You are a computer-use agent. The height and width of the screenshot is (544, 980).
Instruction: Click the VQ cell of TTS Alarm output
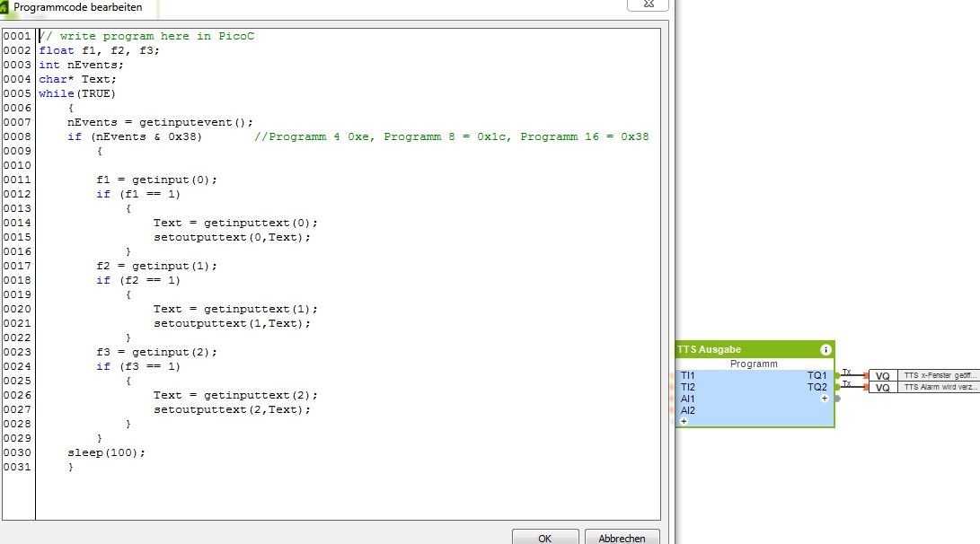(x=882, y=388)
